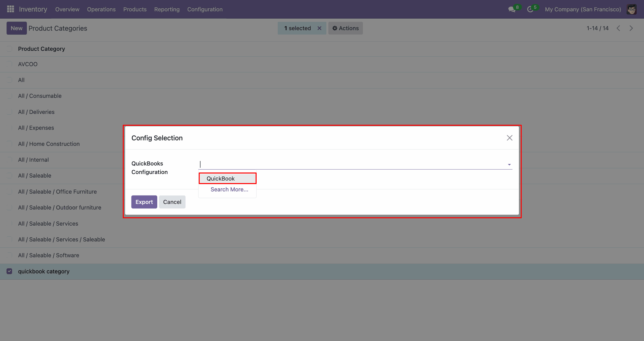The height and width of the screenshot is (341, 644).
Task: Check the All / Internal checkbox
Action: [9, 160]
